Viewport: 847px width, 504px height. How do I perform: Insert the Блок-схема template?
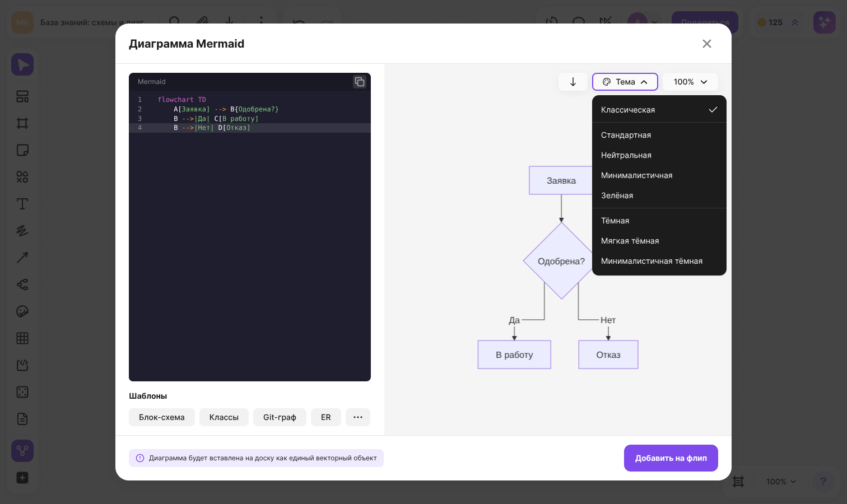point(162,417)
